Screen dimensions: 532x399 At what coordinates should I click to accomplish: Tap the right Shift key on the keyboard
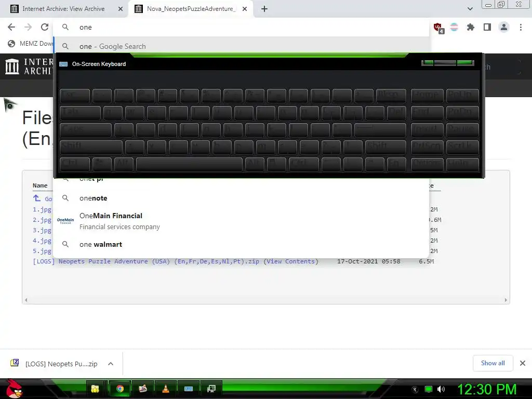pyautogui.click(x=385, y=147)
